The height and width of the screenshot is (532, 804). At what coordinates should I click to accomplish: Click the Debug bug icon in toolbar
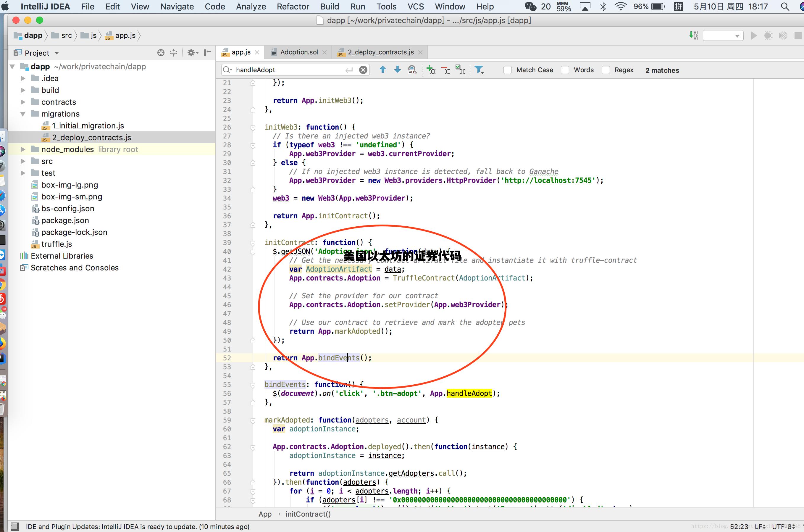tap(768, 36)
